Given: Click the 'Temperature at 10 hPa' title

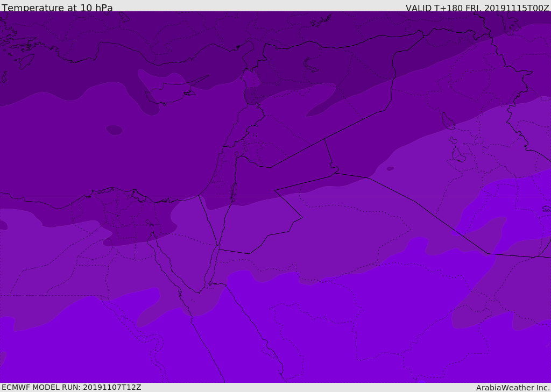Looking at the screenshot, I should [57, 8].
